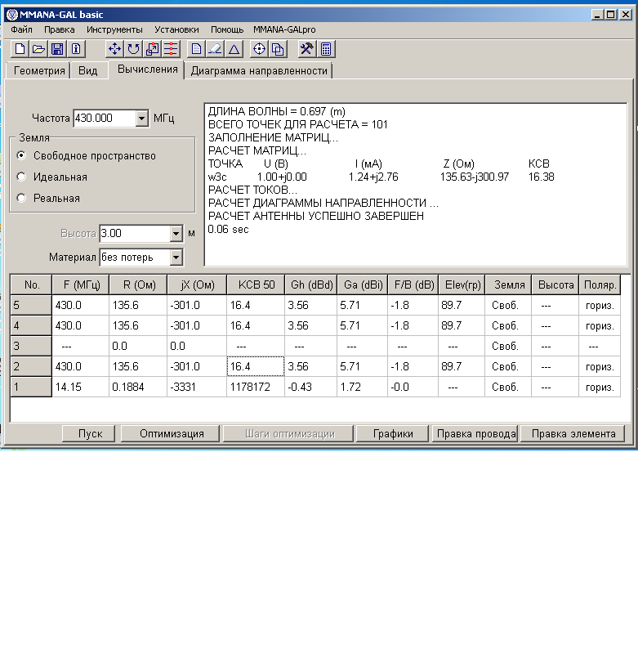Open the hammer and wrench setup icon

click(307, 49)
